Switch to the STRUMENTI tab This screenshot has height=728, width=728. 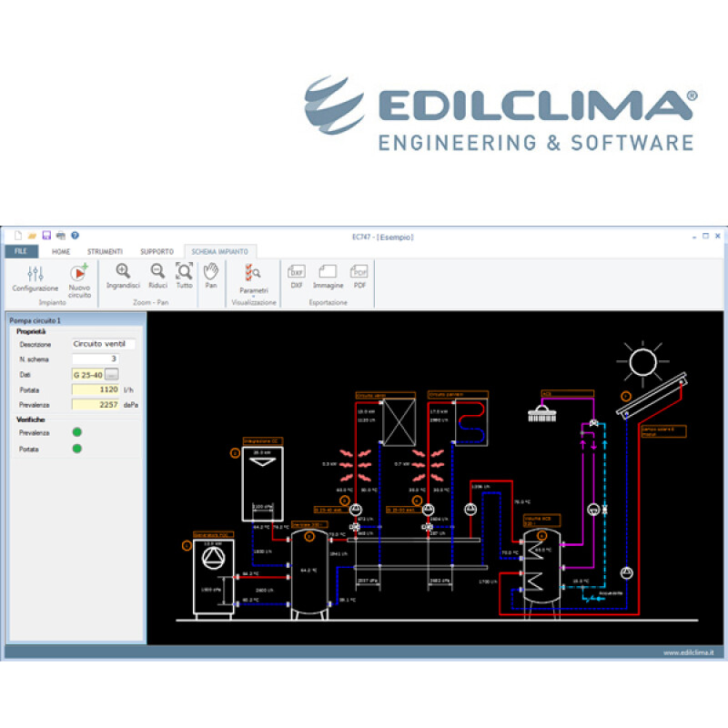[x=105, y=252]
